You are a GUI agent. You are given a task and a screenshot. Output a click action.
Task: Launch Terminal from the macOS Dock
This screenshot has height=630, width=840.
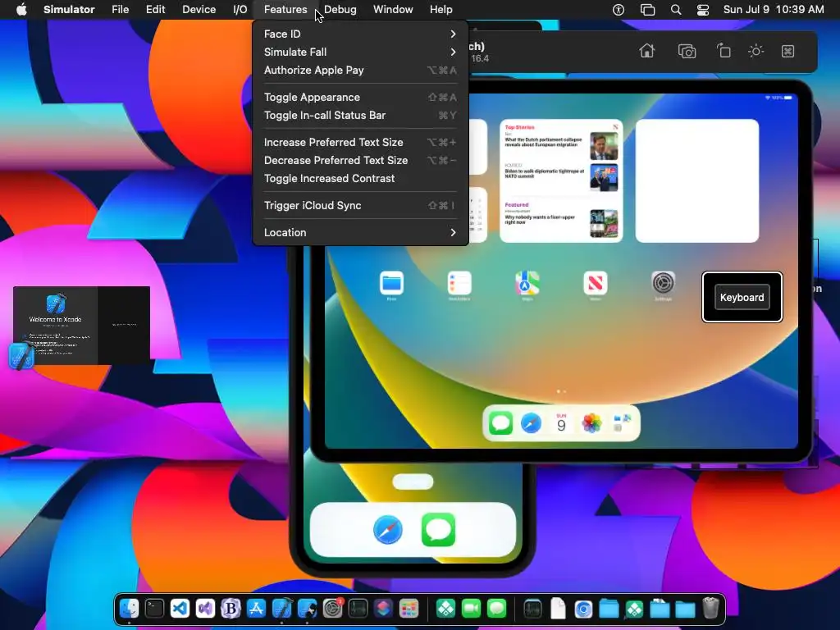click(x=155, y=609)
